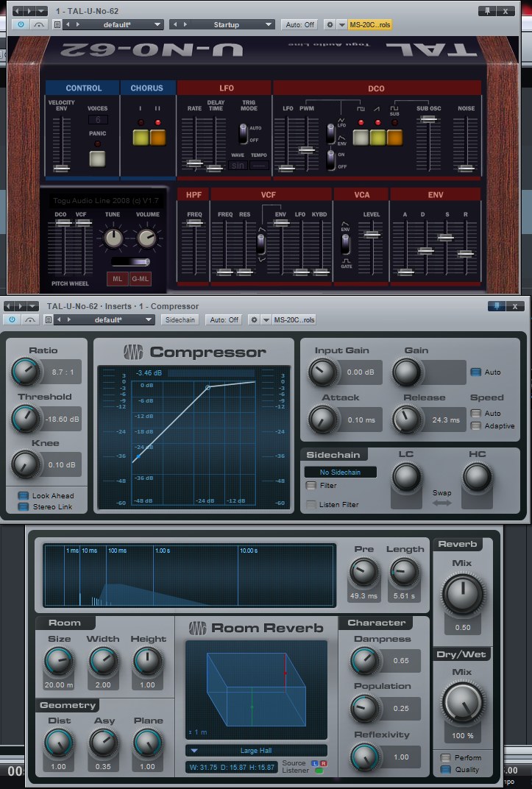Enable sidechain Filter checkbox
This screenshot has height=789, width=532.
pos(311,486)
